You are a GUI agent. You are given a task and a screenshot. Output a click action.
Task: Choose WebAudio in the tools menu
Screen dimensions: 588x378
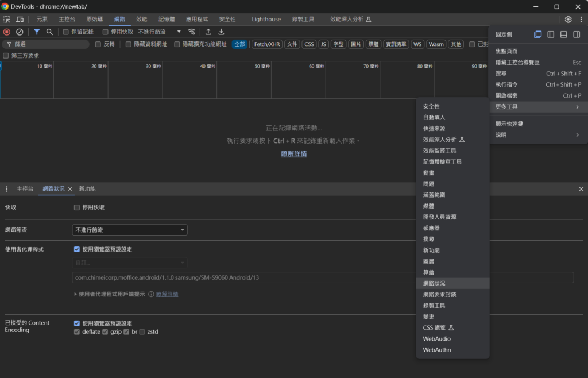coord(452,339)
